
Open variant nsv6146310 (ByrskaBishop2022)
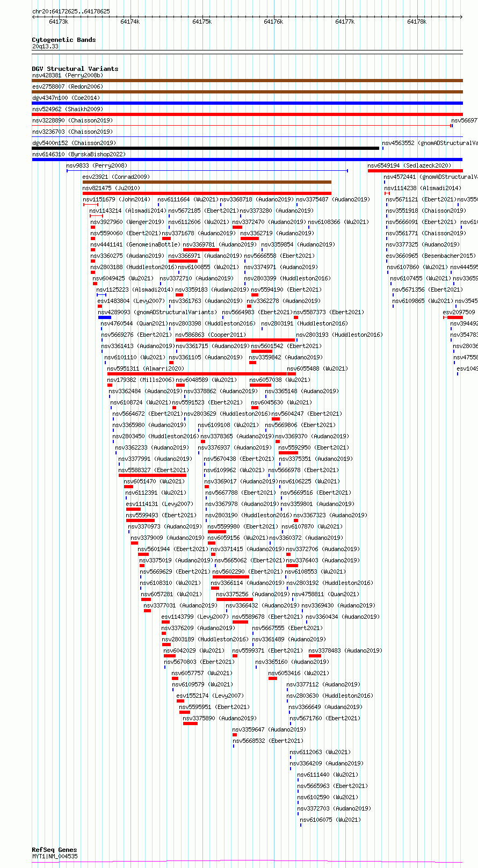pyautogui.click(x=79, y=154)
